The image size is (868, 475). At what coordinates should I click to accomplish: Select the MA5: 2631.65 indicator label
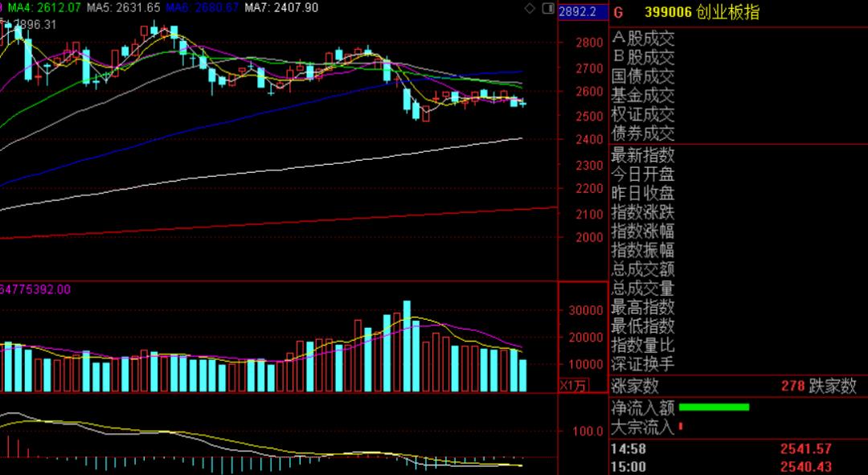pyautogui.click(x=124, y=8)
